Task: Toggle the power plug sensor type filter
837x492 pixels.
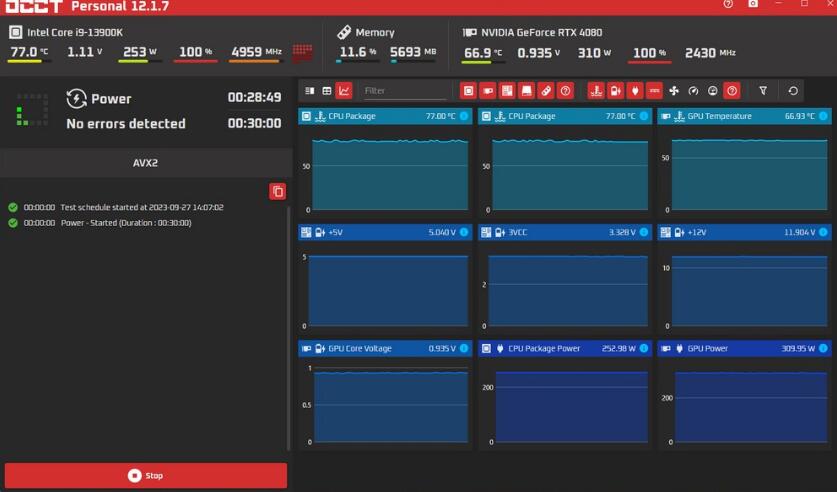Action: pyautogui.click(x=635, y=91)
